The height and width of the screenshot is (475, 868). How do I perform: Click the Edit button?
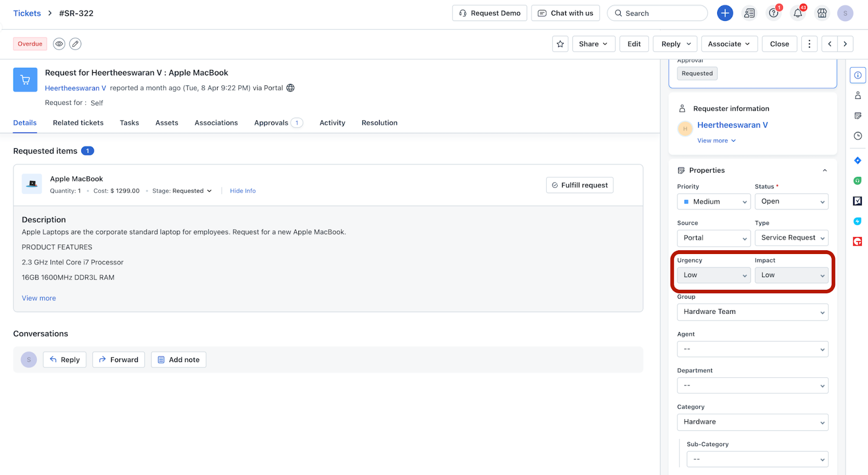point(634,44)
